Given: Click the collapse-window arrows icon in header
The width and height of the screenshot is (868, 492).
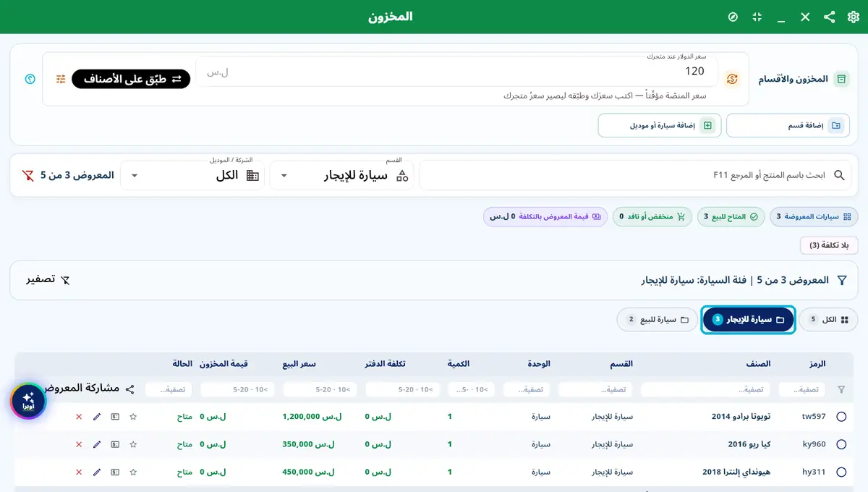Looking at the screenshot, I should pyautogui.click(x=757, y=17).
